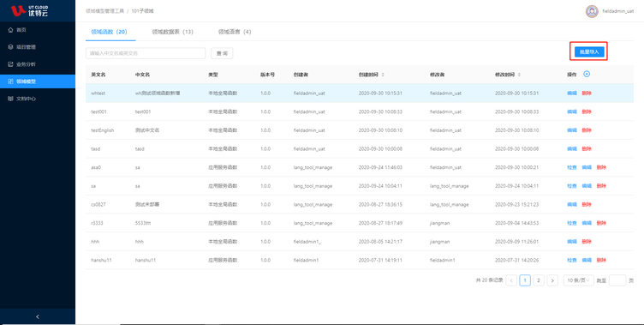This screenshot has width=644, height=325.
Task: Click the blue add circle icon beside 操作
Action: pyautogui.click(x=587, y=74)
